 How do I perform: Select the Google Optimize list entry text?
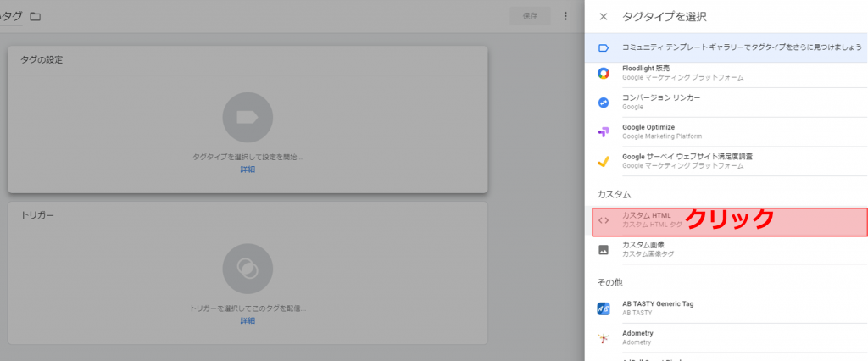point(661,131)
